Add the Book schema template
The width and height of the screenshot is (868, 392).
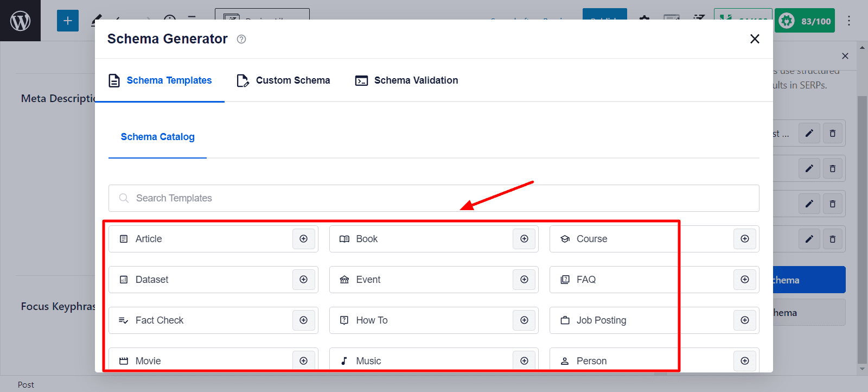pos(524,239)
